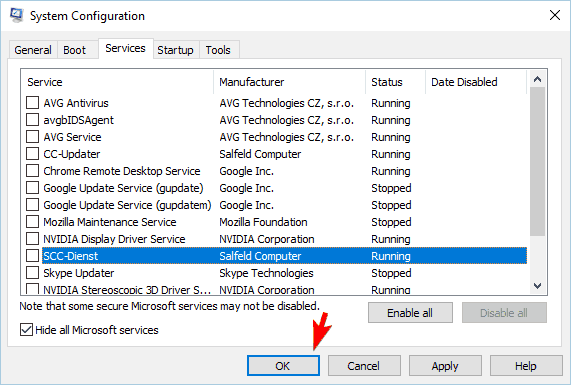Switch to the Startup tab
Image resolution: width=571 pixels, height=385 pixels.
pyautogui.click(x=176, y=50)
